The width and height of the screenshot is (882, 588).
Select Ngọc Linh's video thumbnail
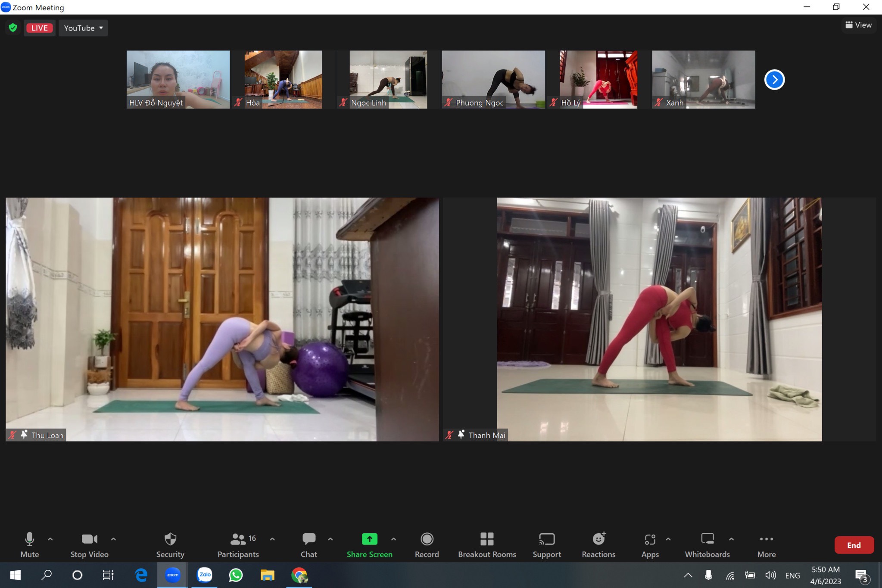click(x=388, y=80)
